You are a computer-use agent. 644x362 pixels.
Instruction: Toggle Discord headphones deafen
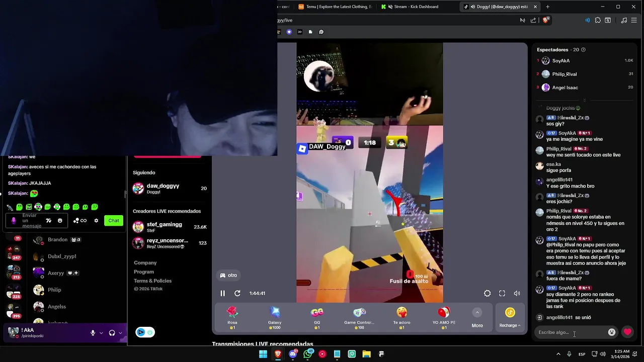click(112, 333)
